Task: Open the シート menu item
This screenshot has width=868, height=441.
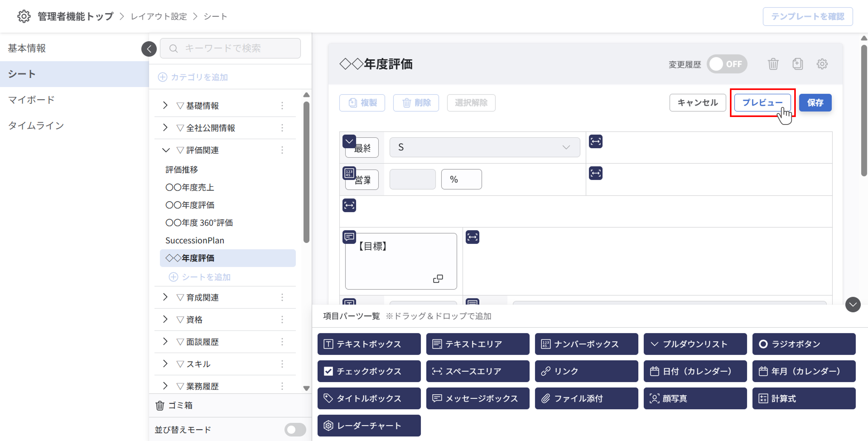Action: click(74, 74)
